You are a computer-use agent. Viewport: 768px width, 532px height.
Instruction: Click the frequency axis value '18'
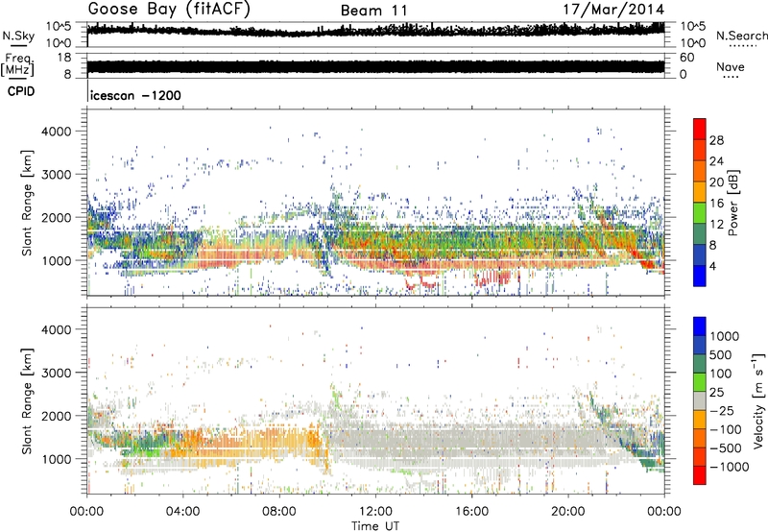pos(64,58)
